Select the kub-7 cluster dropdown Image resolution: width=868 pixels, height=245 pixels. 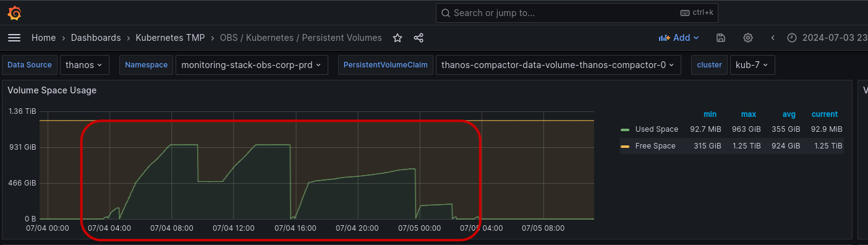(x=752, y=64)
